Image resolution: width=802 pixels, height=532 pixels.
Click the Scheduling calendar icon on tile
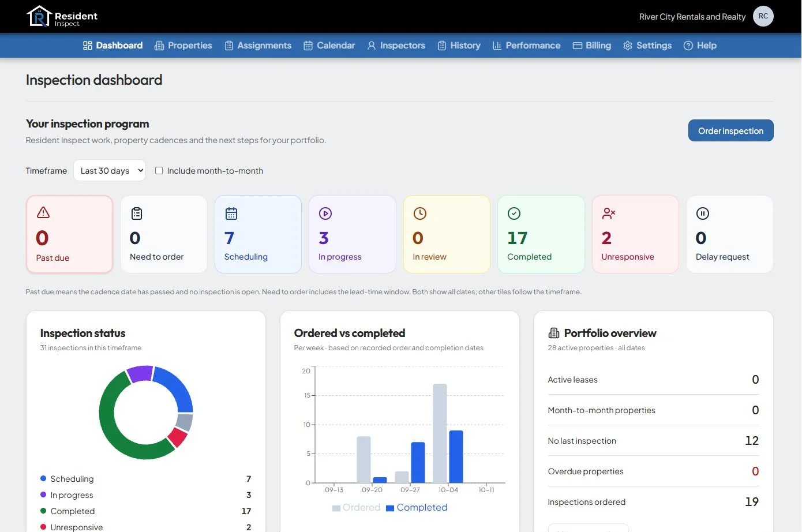[x=231, y=213]
